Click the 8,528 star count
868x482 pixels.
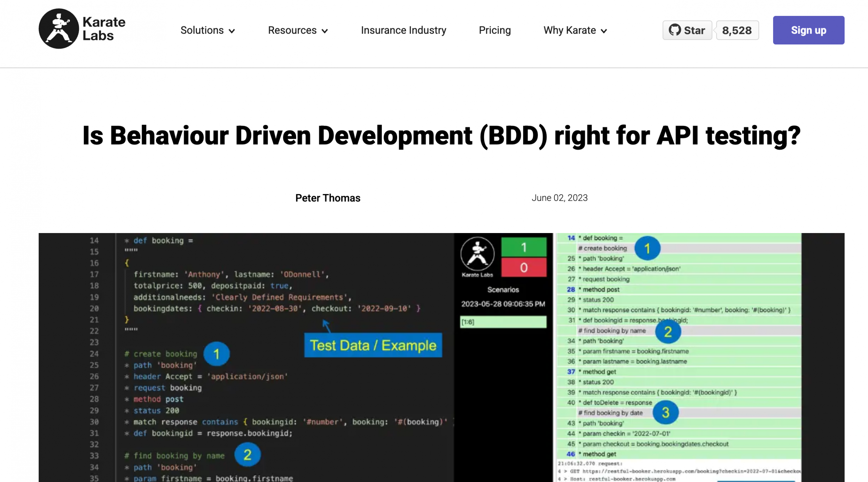[x=737, y=30]
